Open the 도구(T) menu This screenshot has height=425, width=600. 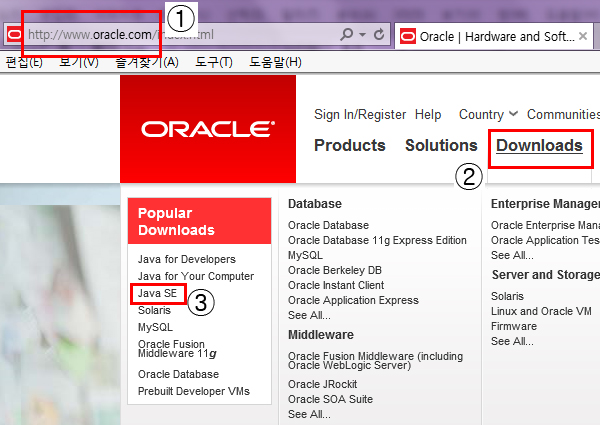pyautogui.click(x=214, y=62)
